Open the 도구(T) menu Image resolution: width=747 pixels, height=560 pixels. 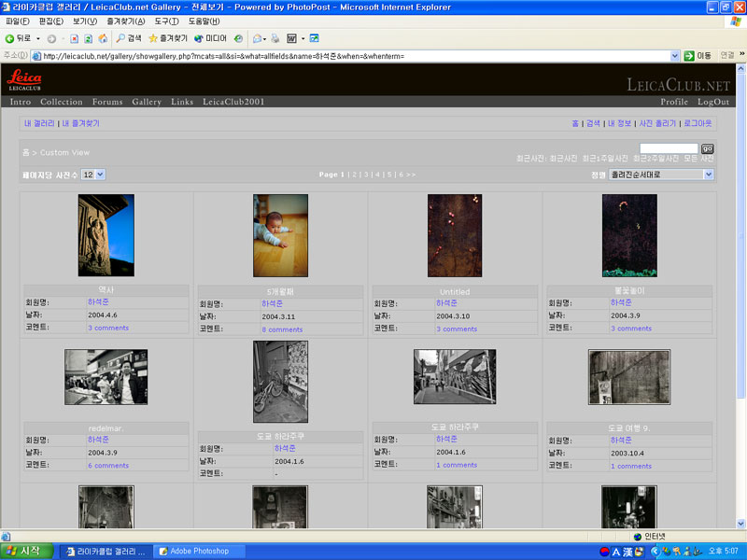(x=168, y=21)
